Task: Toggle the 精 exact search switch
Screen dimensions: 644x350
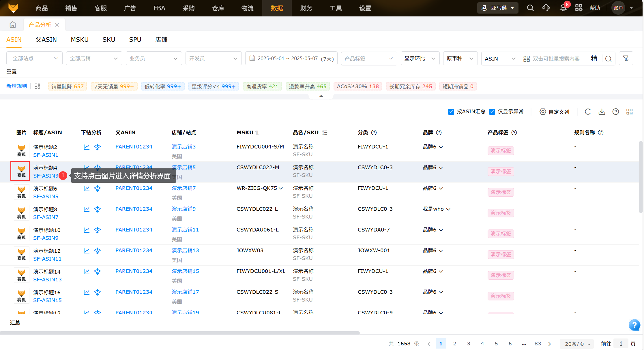Action: pyautogui.click(x=594, y=59)
